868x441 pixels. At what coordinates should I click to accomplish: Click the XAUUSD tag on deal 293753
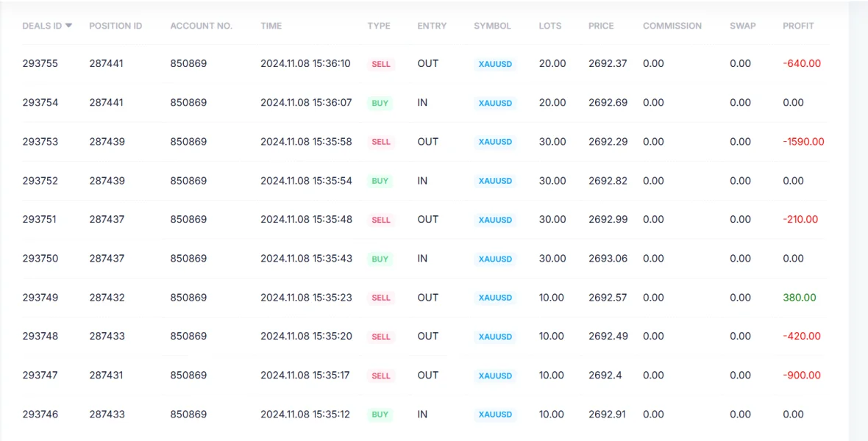point(495,142)
